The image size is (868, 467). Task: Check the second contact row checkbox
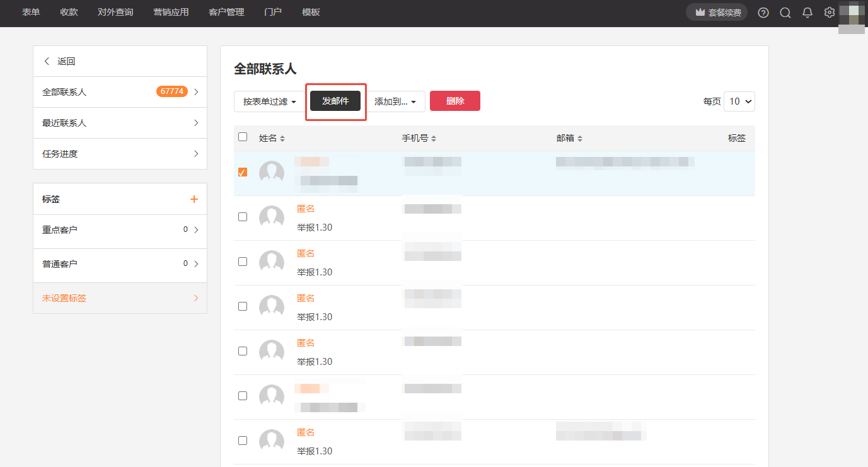pyautogui.click(x=243, y=217)
